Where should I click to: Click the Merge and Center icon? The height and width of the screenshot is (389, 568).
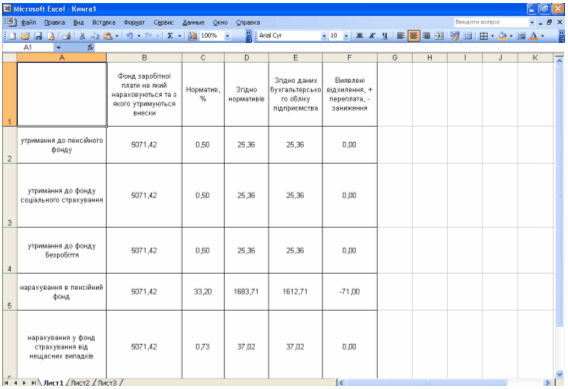pos(439,36)
